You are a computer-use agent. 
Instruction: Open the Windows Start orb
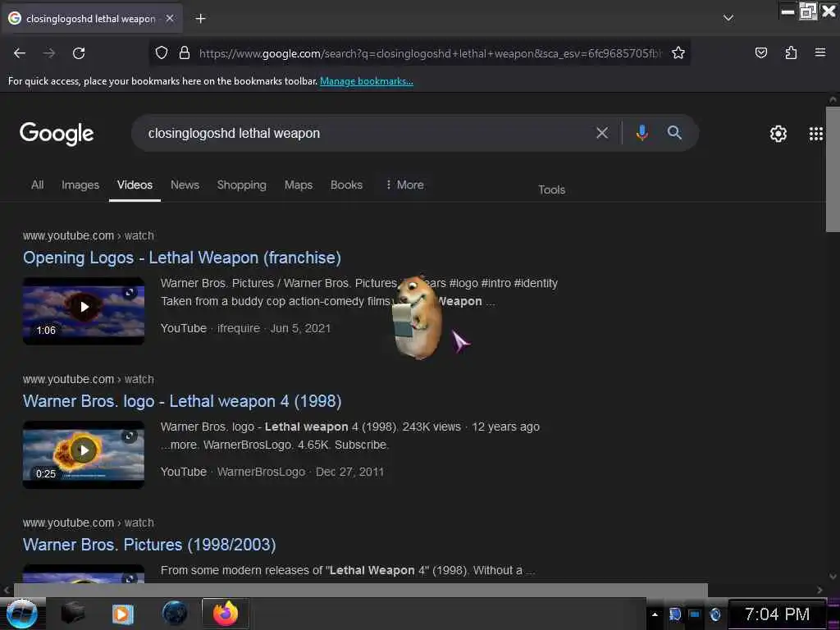(21, 614)
